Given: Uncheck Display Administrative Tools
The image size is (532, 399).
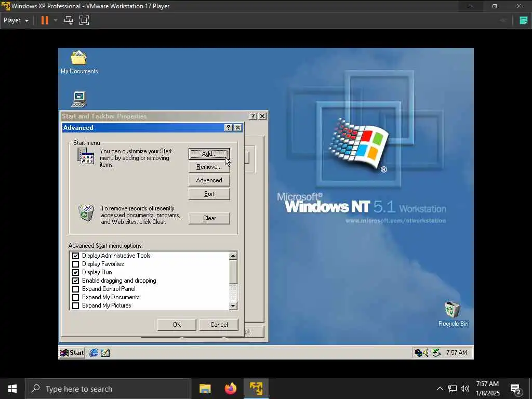Looking at the screenshot, I should [76, 256].
